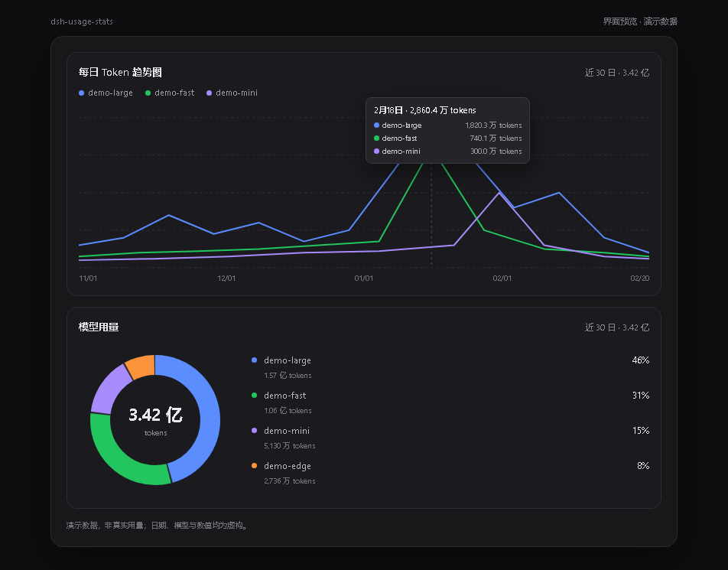Click the 8% share value
Image resolution: width=728 pixels, height=570 pixels.
point(643,466)
